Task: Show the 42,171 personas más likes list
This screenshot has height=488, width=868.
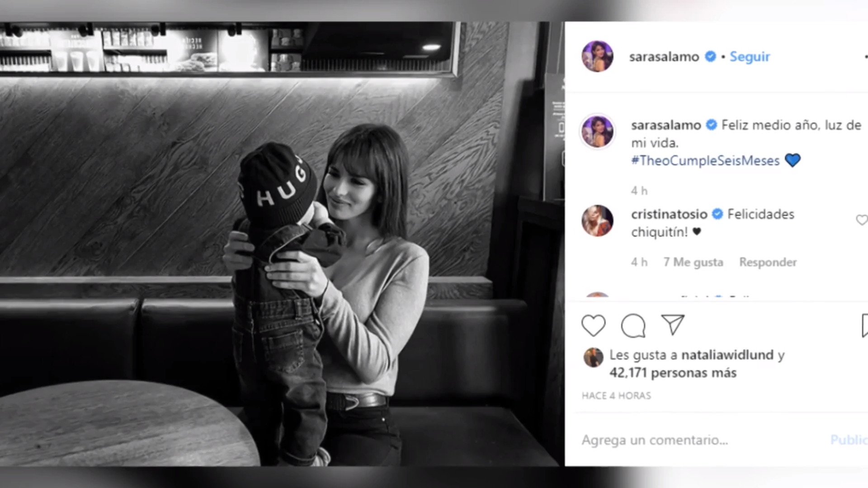Action: [673, 373]
